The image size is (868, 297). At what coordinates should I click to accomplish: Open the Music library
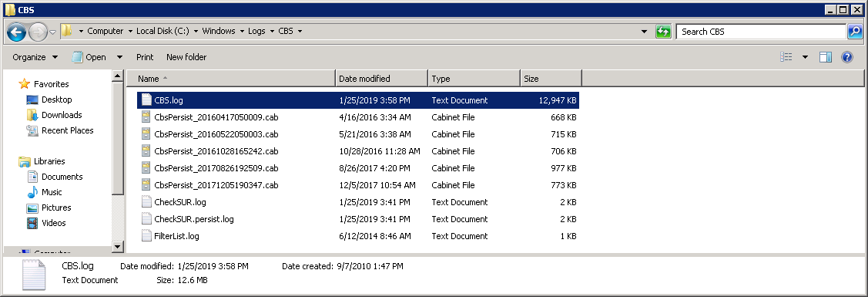52,192
